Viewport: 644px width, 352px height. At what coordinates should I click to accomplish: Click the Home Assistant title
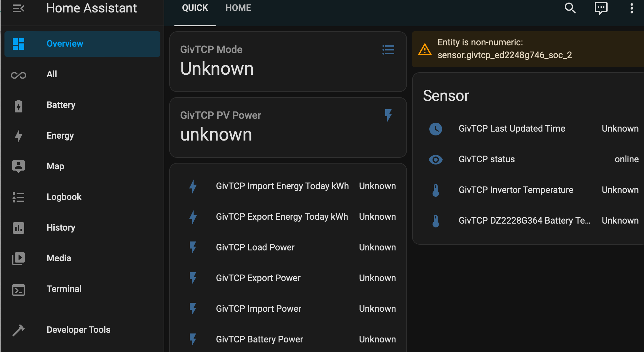91,8
